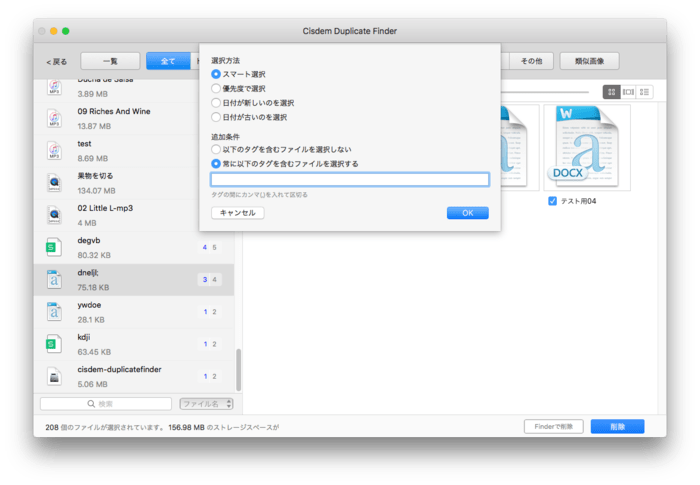
Task: Click the document icon for dne駅
Action: 54,280
